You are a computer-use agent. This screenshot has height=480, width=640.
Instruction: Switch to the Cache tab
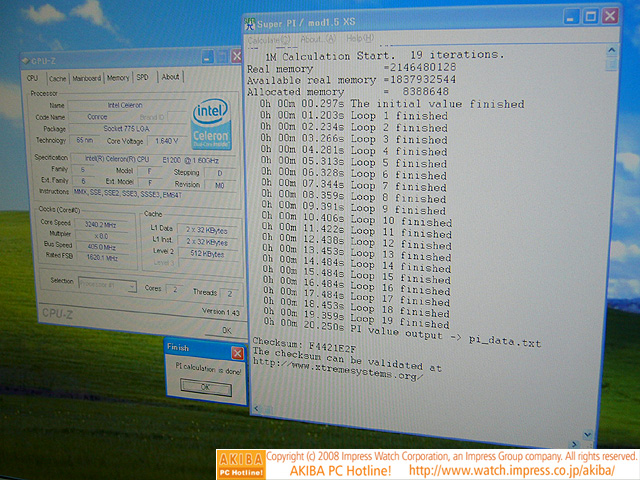[x=57, y=77]
